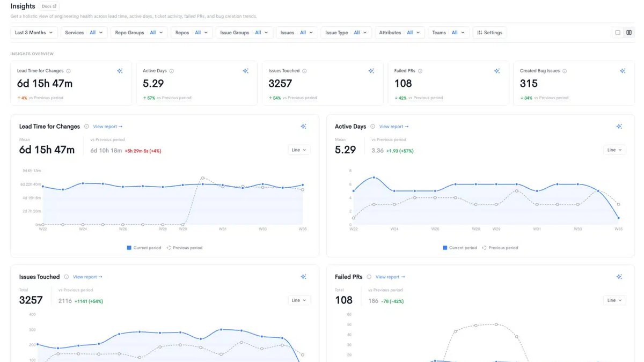Screen dimensions: 644x362
Task: Click info icon beside Failed PRs chart title
Action: click(x=369, y=277)
